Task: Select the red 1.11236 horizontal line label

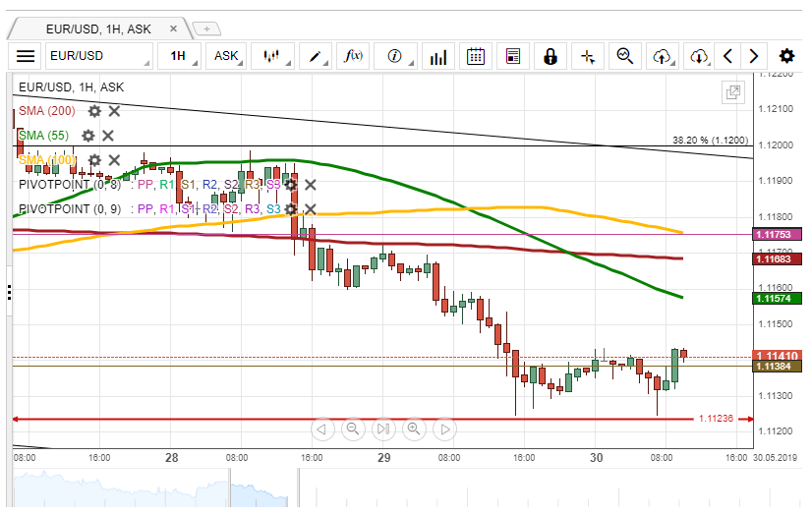Action: pyautogui.click(x=717, y=419)
